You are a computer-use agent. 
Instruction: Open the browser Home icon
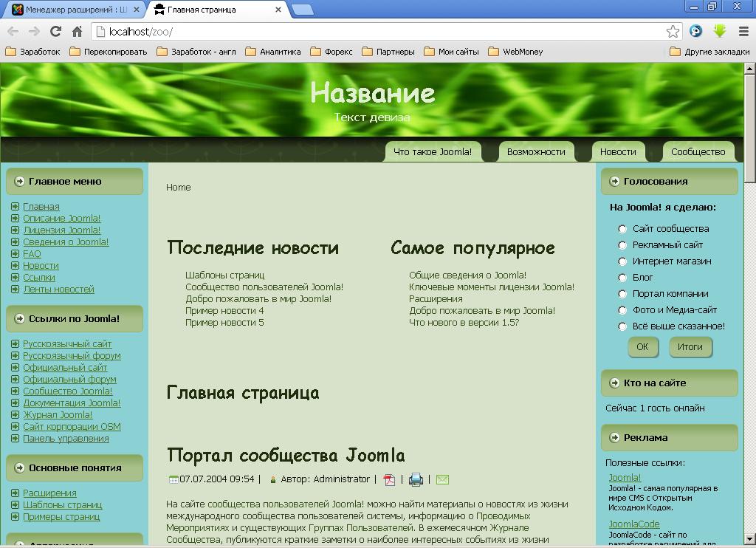click(x=77, y=32)
